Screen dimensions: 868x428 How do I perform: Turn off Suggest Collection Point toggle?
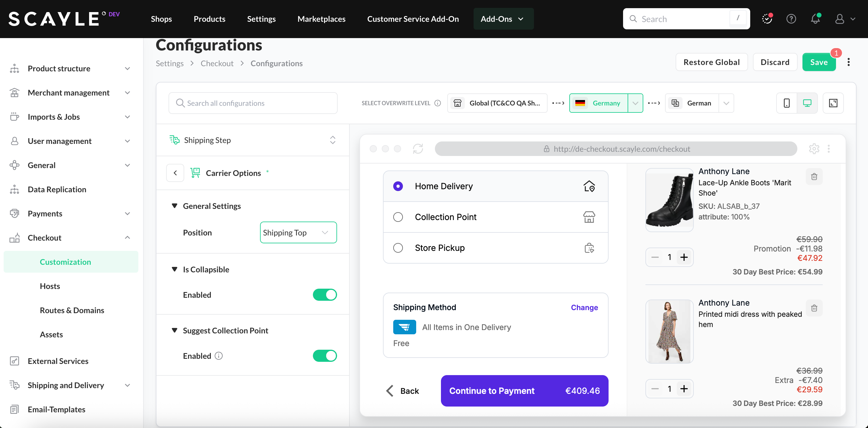click(x=324, y=356)
